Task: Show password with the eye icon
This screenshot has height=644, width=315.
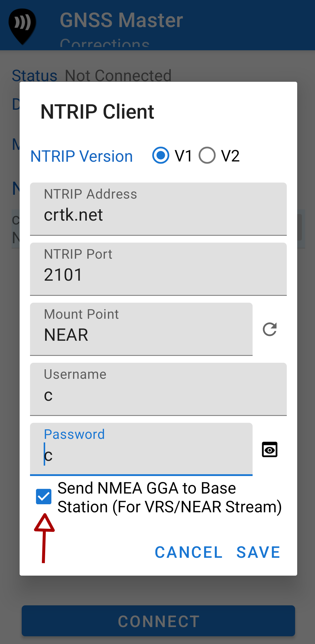Action: (270, 449)
